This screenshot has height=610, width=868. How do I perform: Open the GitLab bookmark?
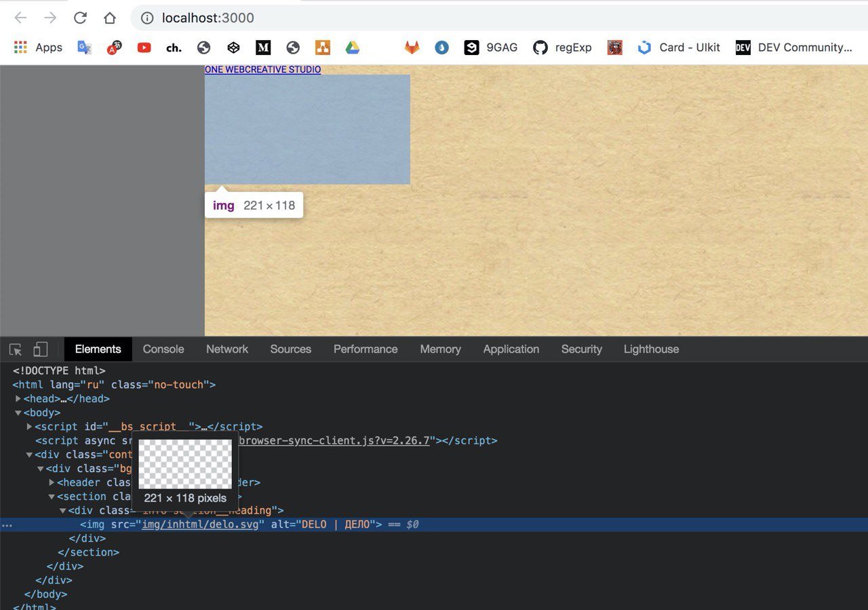(x=412, y=47)
